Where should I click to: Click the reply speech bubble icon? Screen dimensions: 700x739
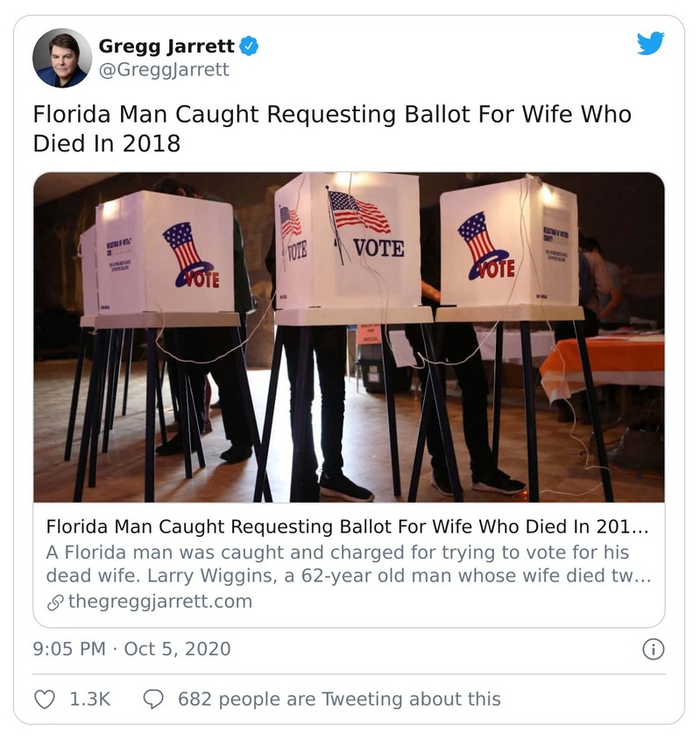(153, 699)
